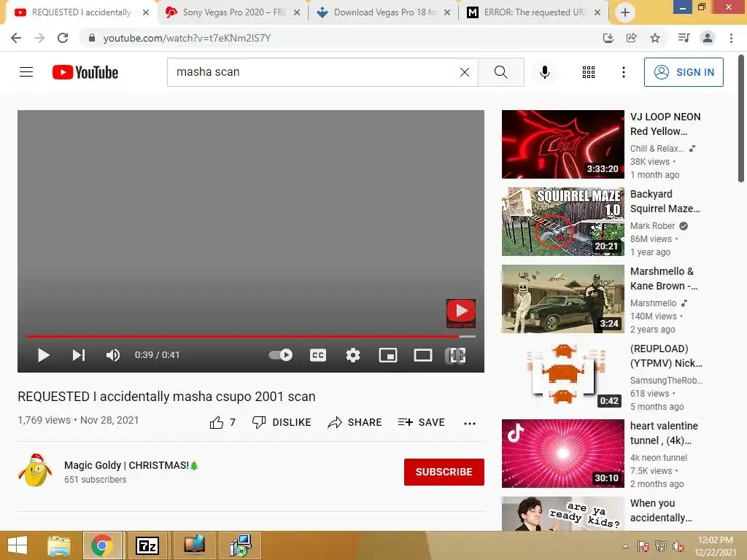The height and width of the screenshot is (560, 747).
Task: Open the YouTube guide hamburger menu
Action: (x=26, y=72)
